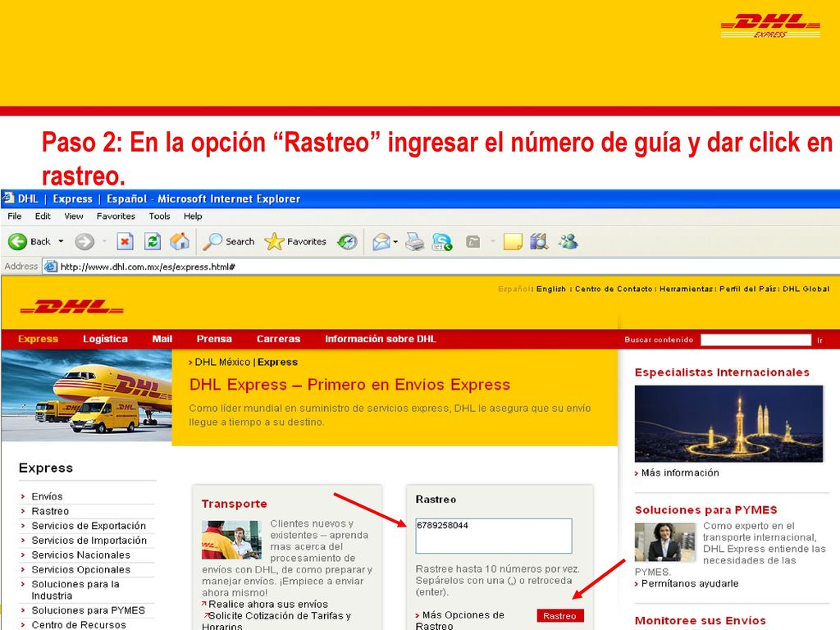Viewport: 840px width, 630px height.
Task: Click the Research books icon
Action: [x=539, y=242]
